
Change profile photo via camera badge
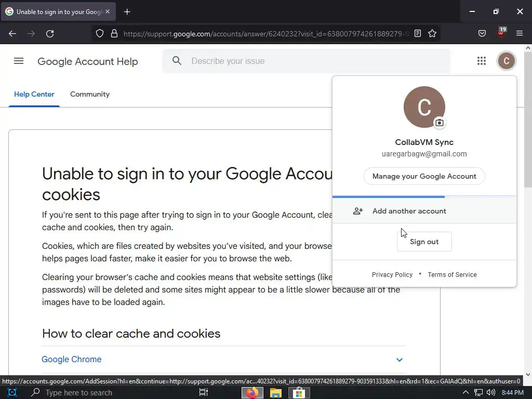click(x=440, y=123)
